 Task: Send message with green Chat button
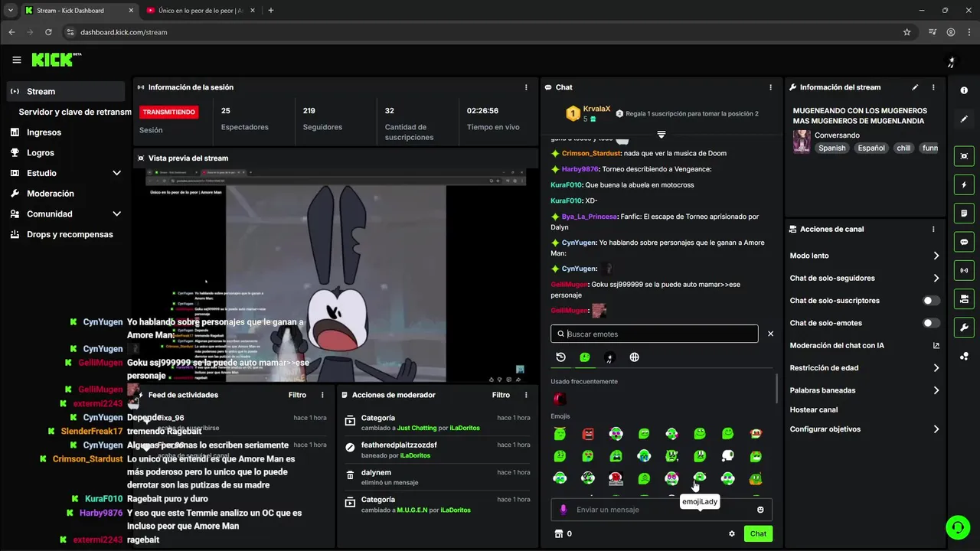pyautogui.click(x=758, y=534)
